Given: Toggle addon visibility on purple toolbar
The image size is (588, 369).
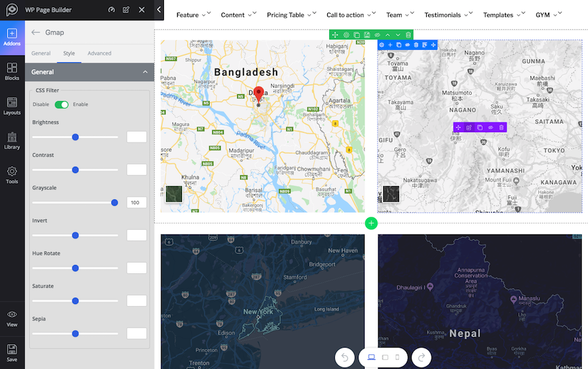Looking at the screenshot, I should [490, 127].
